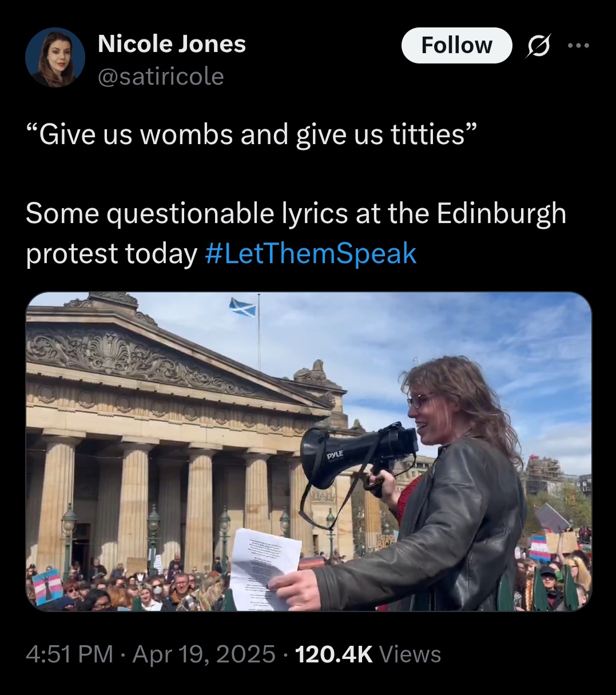Image resolution: width=616 pixels, height=695 pixels.
Task: Tap the "Some questionable lyrics" sentence
Action: [296, 233]
